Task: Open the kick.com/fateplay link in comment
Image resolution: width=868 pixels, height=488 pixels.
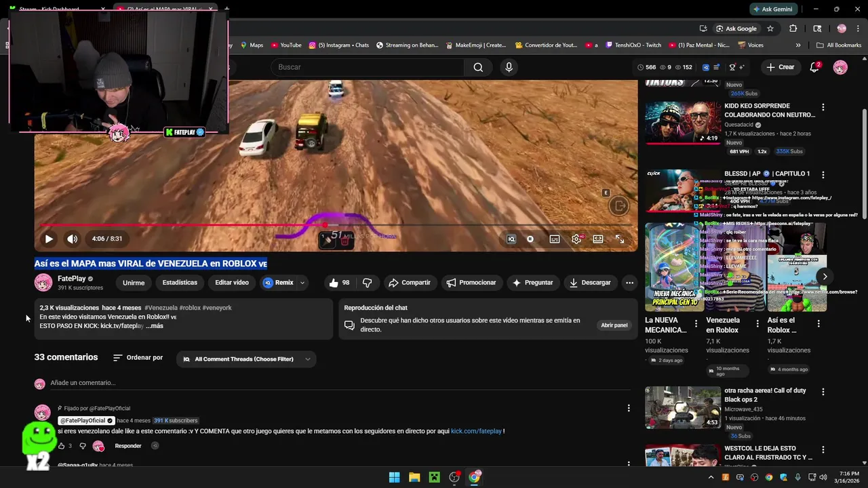Action: tap(476, 431)
